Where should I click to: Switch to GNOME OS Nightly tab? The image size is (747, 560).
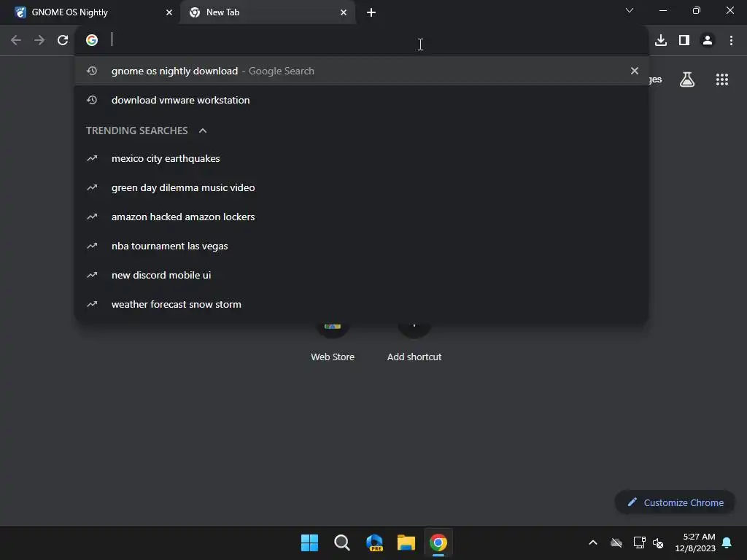tap(89, 12)
